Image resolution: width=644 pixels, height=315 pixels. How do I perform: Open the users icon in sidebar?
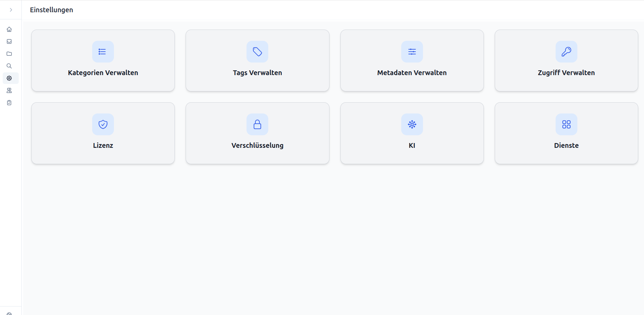click(x=9, y=90)
